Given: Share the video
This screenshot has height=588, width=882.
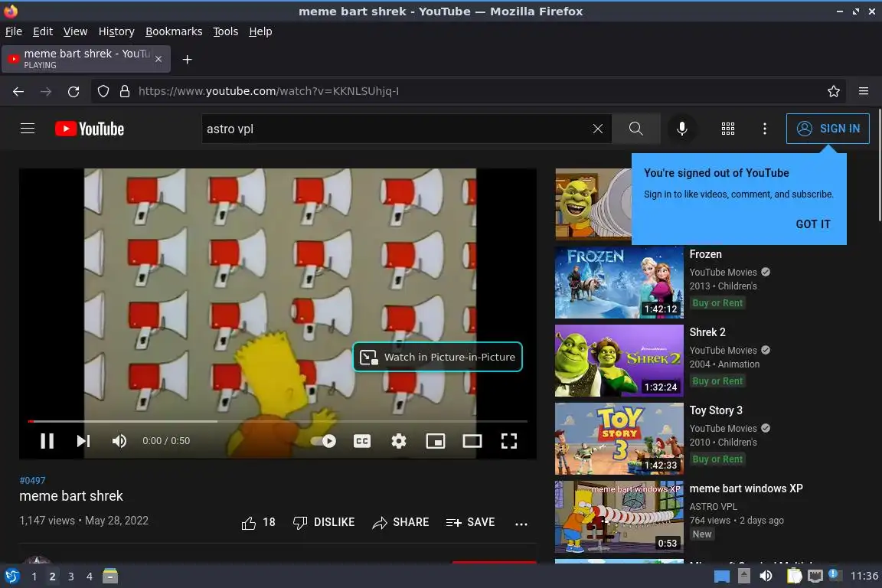Looking at the screenshot, I should [x=400, y=523].
